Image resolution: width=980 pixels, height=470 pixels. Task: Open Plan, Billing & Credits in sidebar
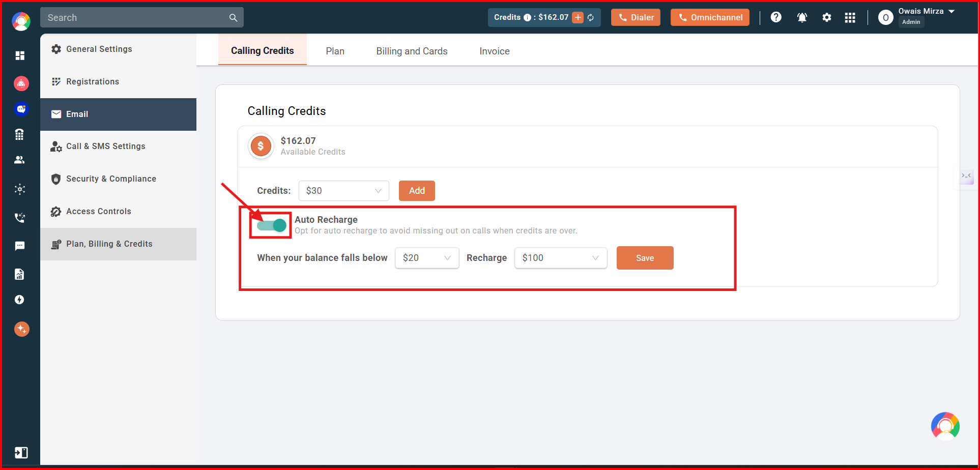tap(118, 244)
